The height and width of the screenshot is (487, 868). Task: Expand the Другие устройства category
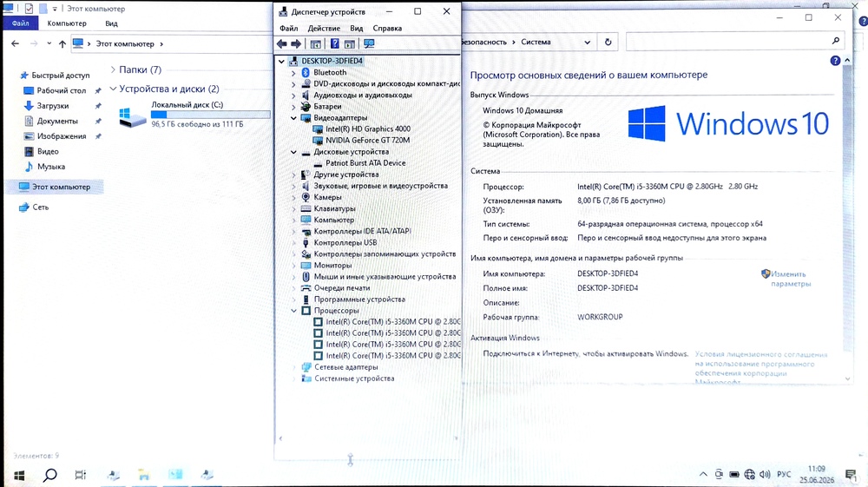(x=293, y=174)
